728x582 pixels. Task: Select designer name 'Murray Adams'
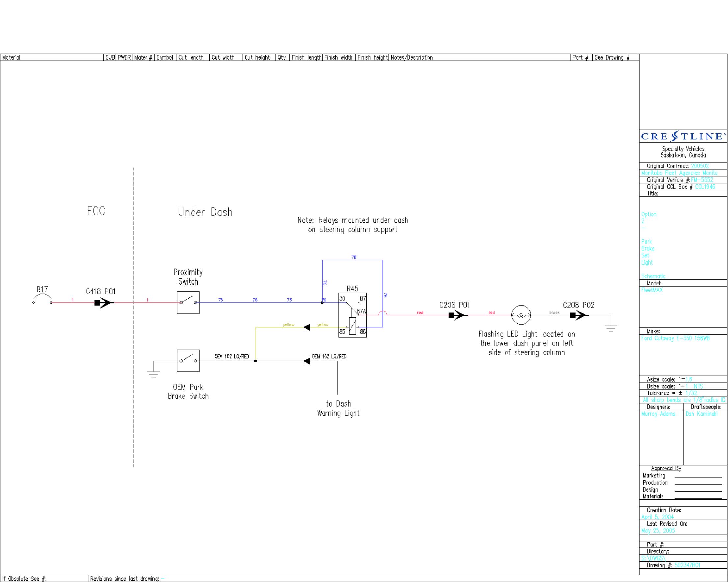pyautogui.click(x=659, y=414)
